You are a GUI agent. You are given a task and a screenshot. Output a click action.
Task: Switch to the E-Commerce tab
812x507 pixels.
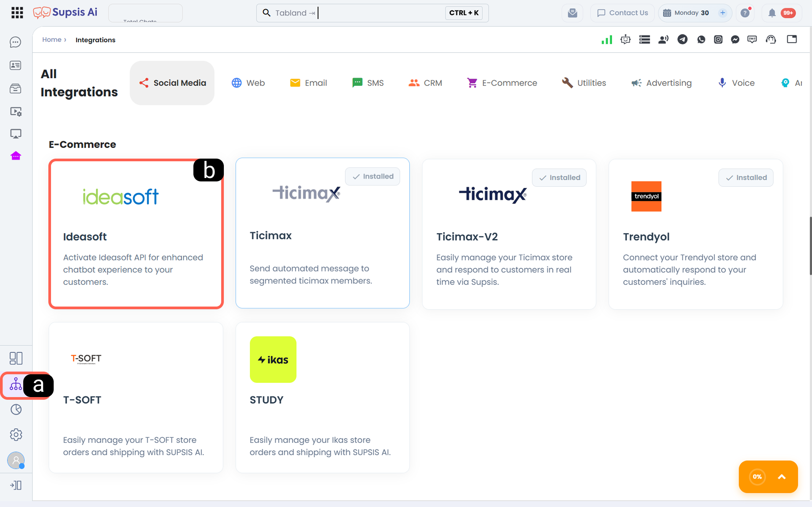502,83
